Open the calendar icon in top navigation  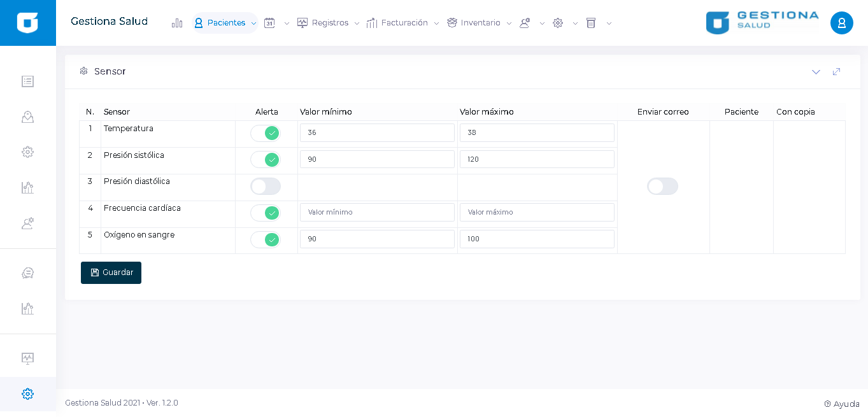coord(269,23)
